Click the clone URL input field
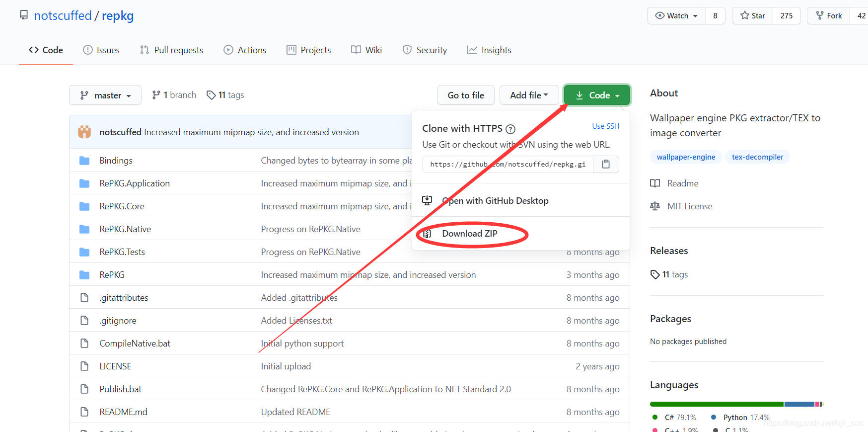Viewport: 868px width, 432px height. [507, 164]
